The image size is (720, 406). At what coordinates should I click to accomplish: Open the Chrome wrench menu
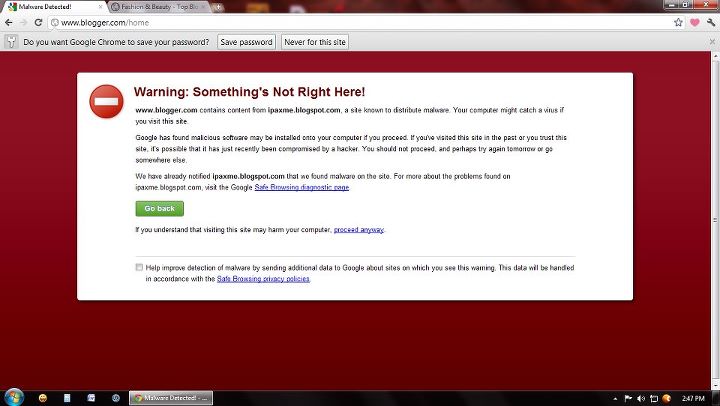point(711,23)
